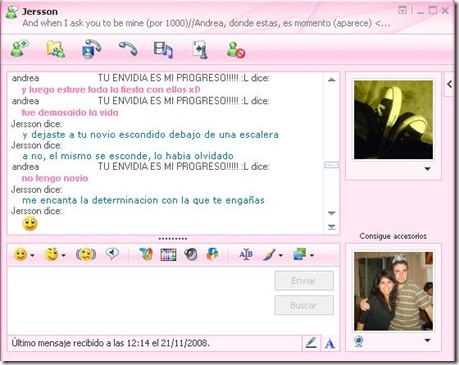Click the webcam icon under my display picture
The width and height of the screenshot is (459, 365).
[x=359, y=341]
